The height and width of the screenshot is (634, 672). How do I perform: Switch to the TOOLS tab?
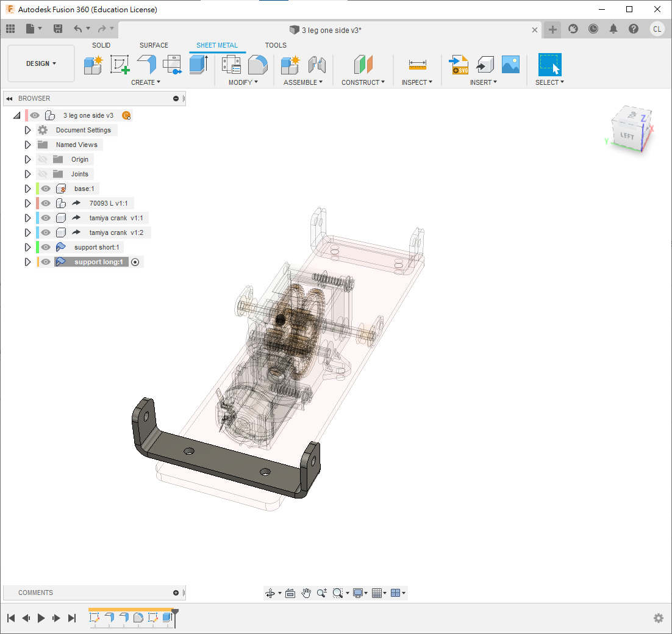pyautogui.click(x=276, y=45)
